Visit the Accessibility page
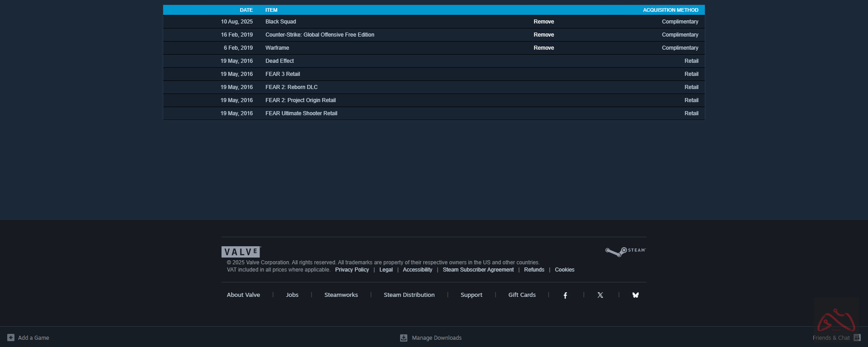Screen dimensions: 868x347 (417, 270)
